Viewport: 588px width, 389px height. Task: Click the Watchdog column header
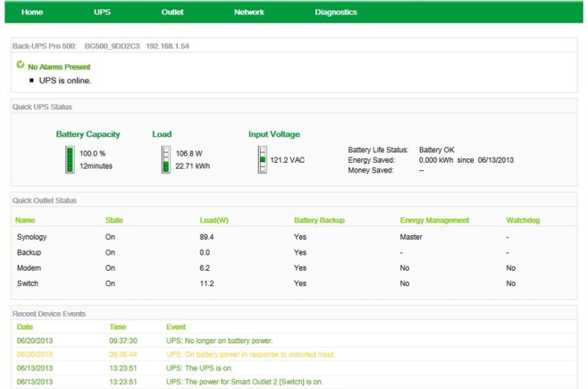point(522,220)
